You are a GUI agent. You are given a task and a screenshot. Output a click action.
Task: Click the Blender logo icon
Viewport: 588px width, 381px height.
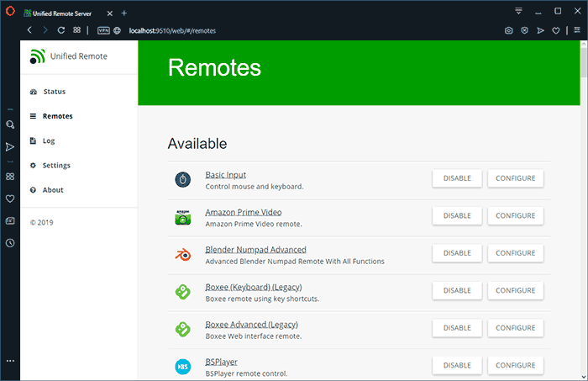click(x=183, y=253)
